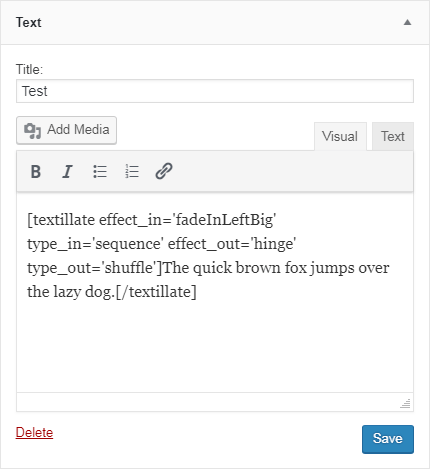Delete the widget via the Delete link

coord(34,432)
